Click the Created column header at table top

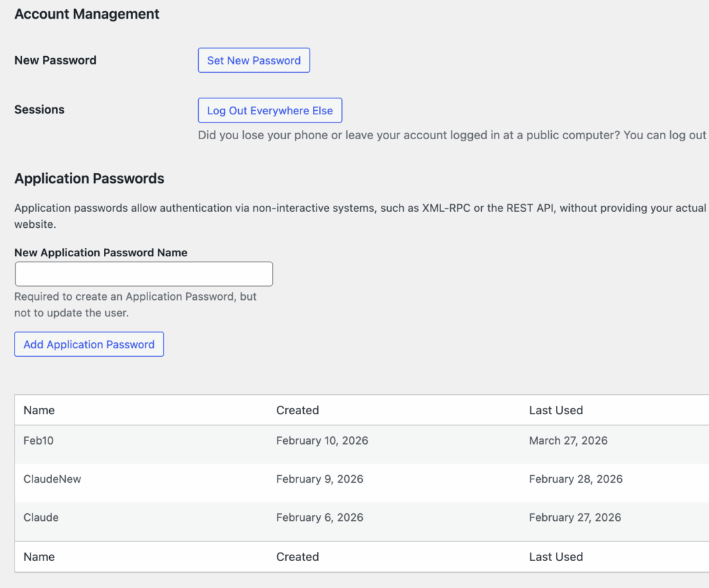point(297,410)
